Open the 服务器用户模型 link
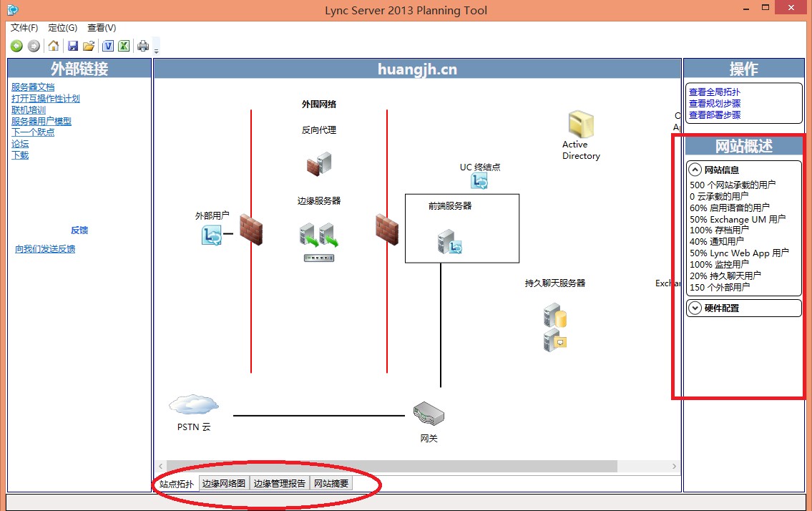The width and height of the screenshot is (812, 511). click(x=41, y=121)
